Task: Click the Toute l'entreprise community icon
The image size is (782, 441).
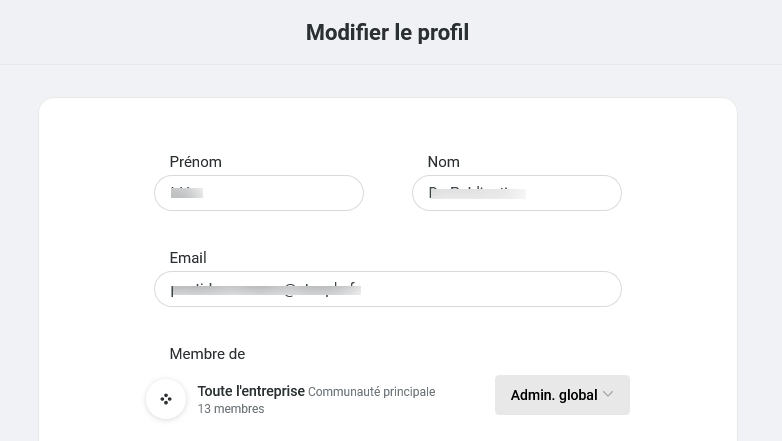Action: [166, 399]
